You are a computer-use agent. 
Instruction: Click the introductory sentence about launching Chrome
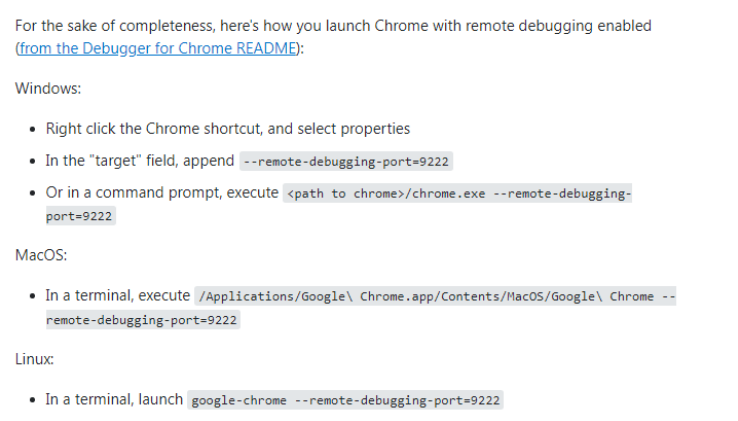(x=333, y=26)
